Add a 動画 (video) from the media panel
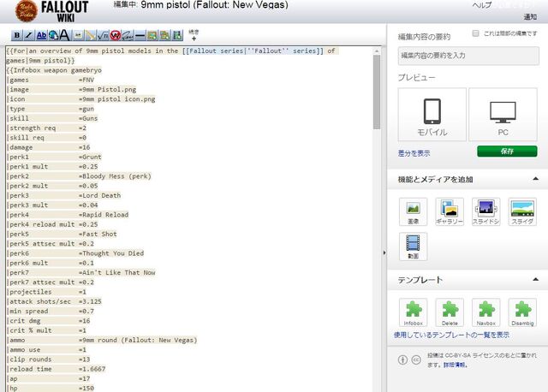The height and width of the screenshot is (392, 548). 413,246
